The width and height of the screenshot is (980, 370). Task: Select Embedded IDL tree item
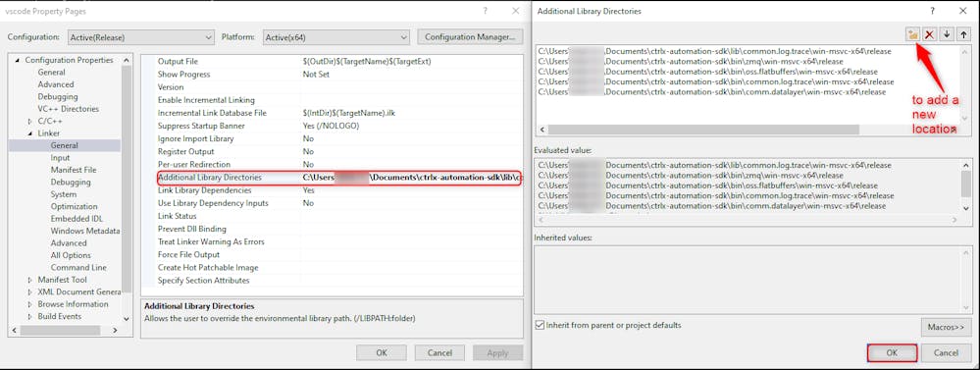point(77,219)
